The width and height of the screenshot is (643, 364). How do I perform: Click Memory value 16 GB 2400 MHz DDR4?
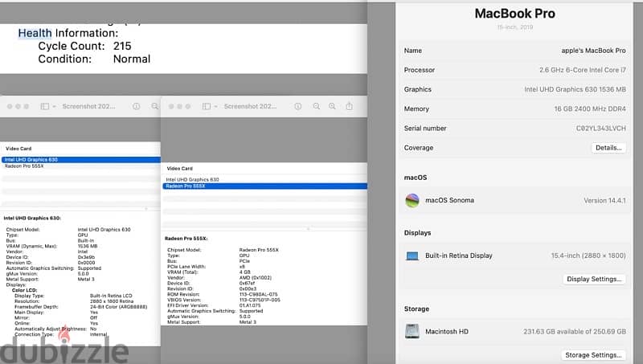(x=590, y=108)
